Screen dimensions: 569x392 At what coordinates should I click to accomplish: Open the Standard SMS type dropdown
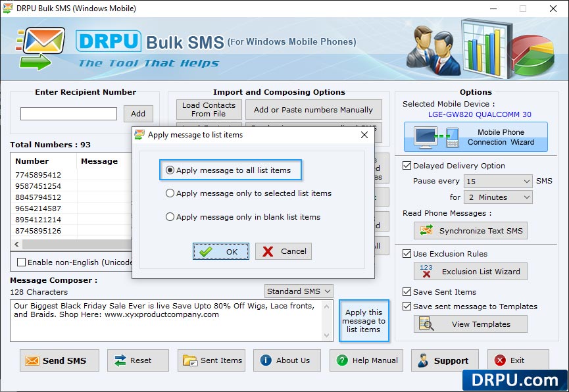(x=299, y=291)
